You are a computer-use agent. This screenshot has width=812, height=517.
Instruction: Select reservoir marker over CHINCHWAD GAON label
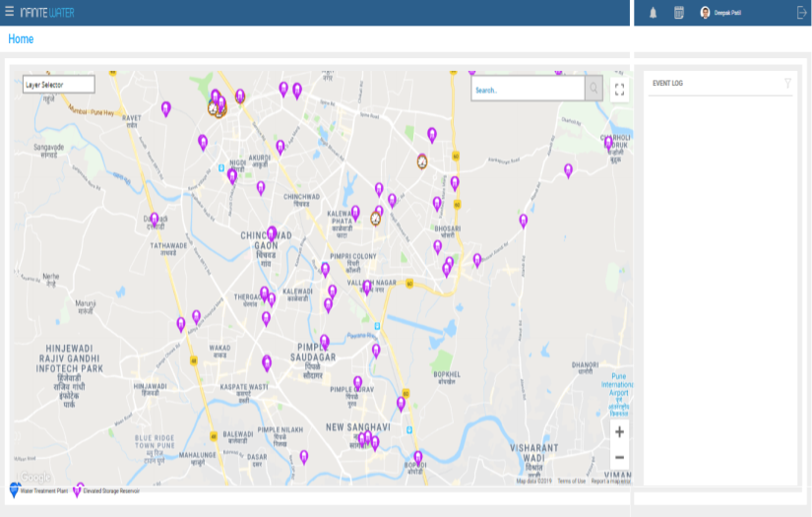pos(272,233)
